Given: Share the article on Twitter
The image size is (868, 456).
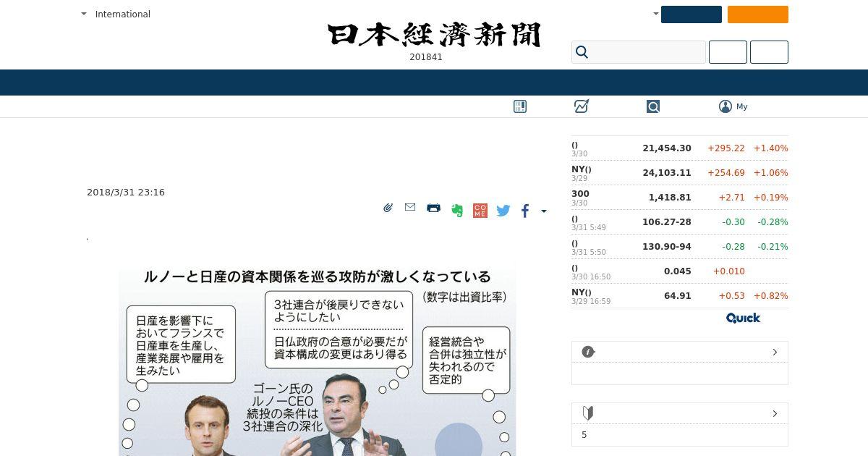Looking at the screenshot, I should tap(503, 211).
